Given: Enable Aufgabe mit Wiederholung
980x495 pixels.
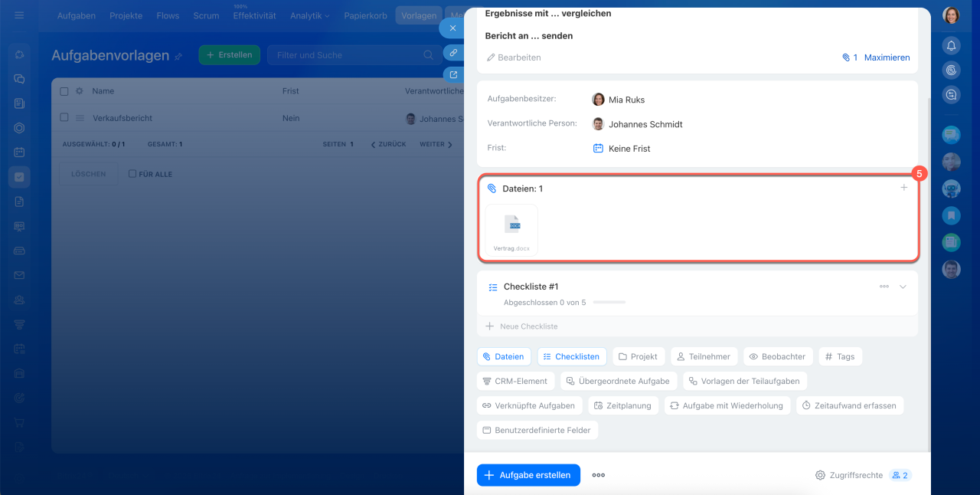Looking at the screenshot, I should [727, 405].
